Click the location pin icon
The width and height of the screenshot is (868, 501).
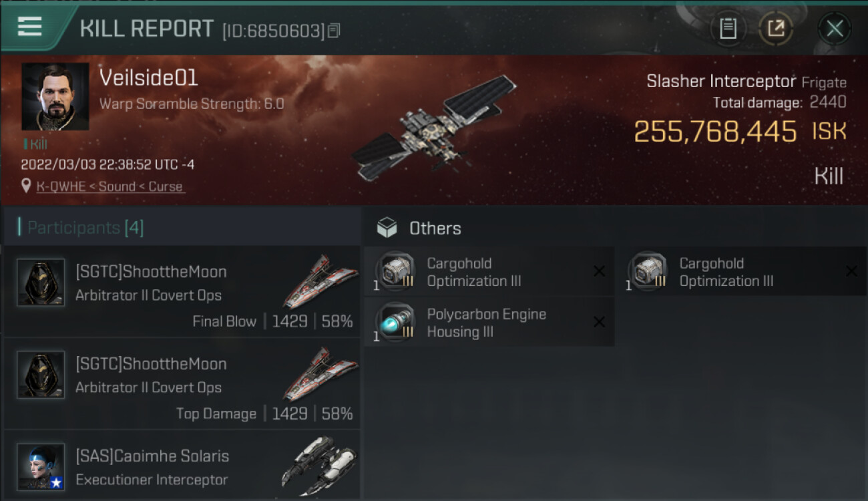tap(26, 186)
